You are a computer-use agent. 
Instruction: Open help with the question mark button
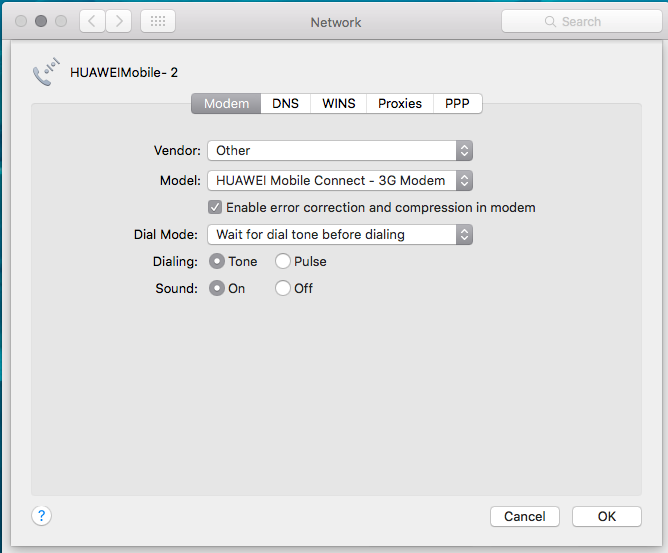pos(41,516)
